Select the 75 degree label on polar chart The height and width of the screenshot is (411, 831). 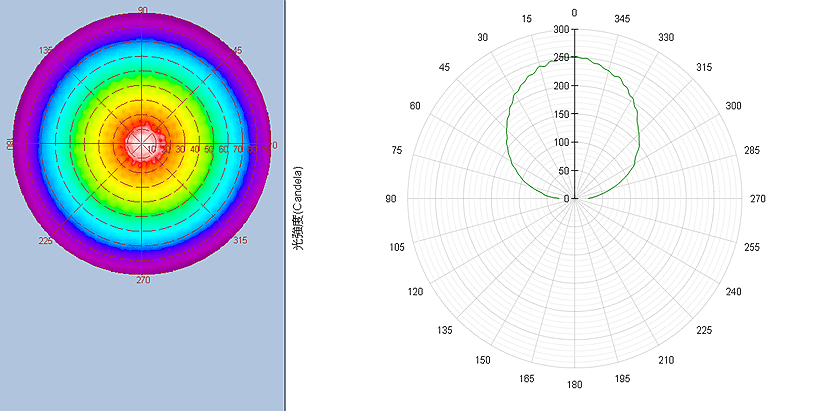(x=397, y=151)
